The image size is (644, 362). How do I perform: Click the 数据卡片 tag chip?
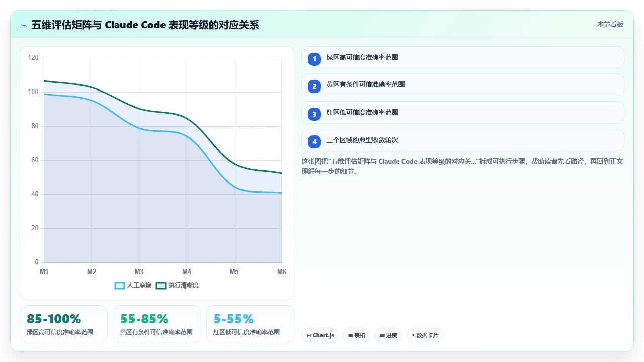point(425,335)
